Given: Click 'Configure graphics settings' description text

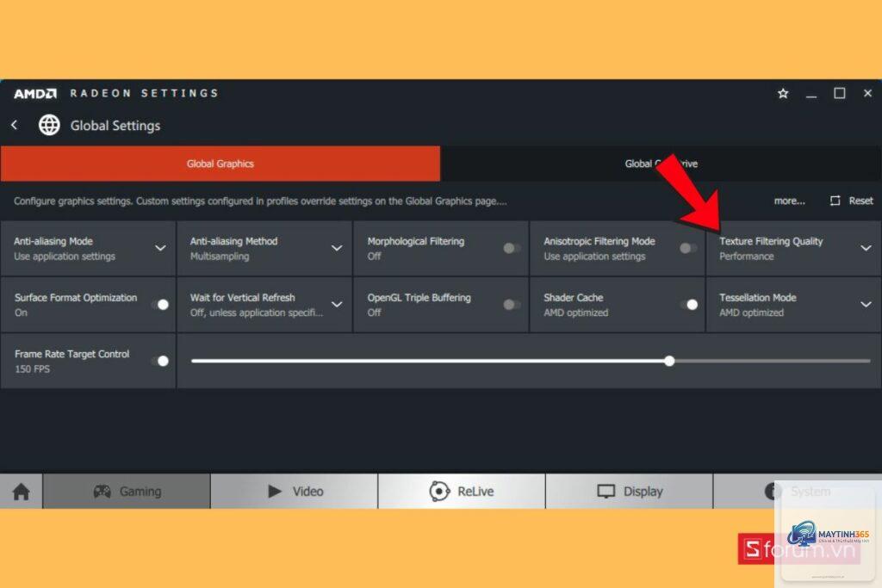Looking at the screenshot, I should pos(260,201).
